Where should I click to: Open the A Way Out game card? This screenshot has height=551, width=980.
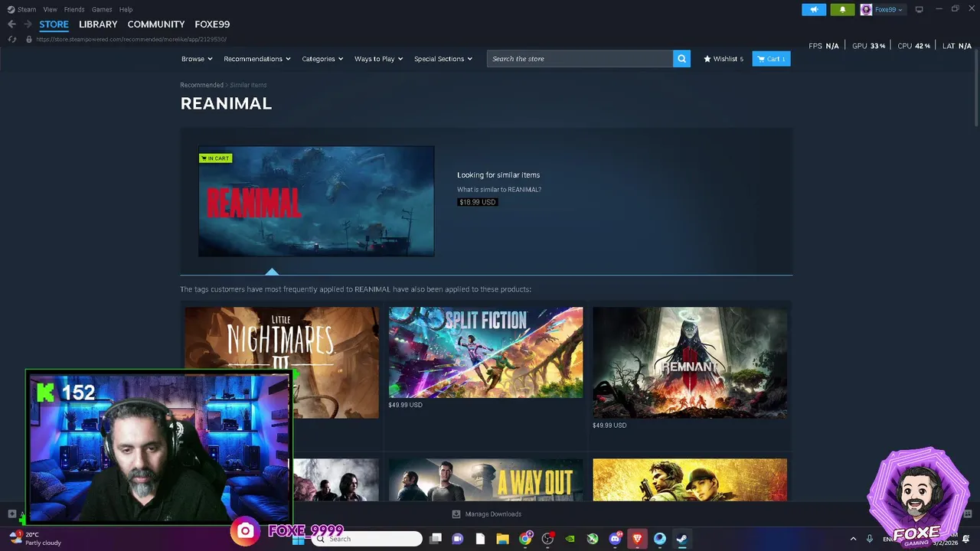pyautogui.click(x=485, y=480)
